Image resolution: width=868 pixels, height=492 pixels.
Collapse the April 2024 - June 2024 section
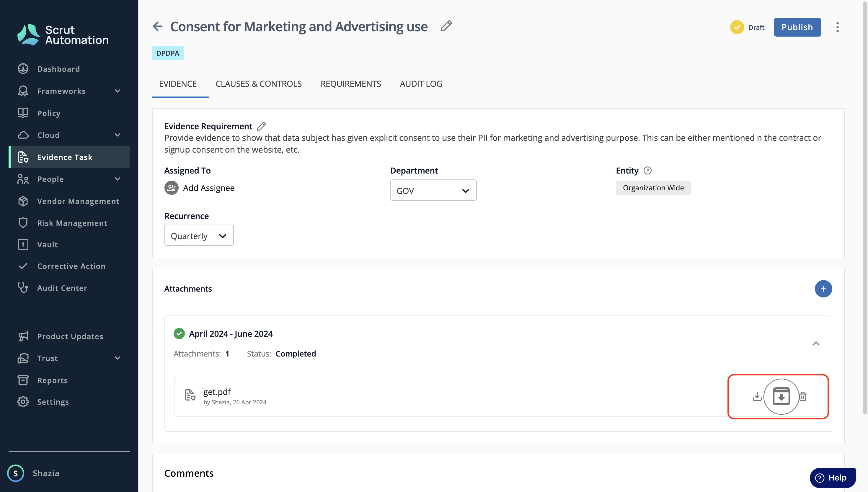point(816,344)
